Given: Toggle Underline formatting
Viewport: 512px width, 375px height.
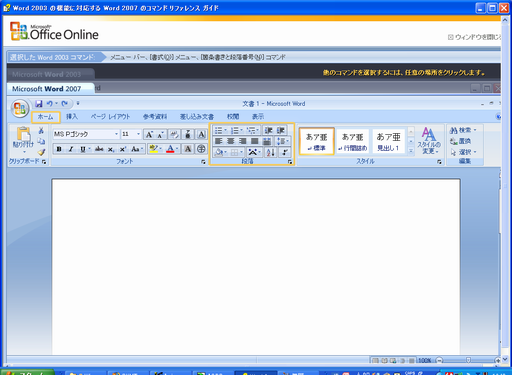Looking at the screenshot, I should pos(83,149).
